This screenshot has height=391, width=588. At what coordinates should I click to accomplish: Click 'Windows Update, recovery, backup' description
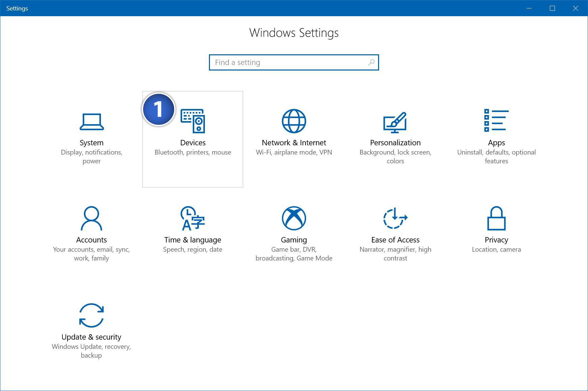91,351
